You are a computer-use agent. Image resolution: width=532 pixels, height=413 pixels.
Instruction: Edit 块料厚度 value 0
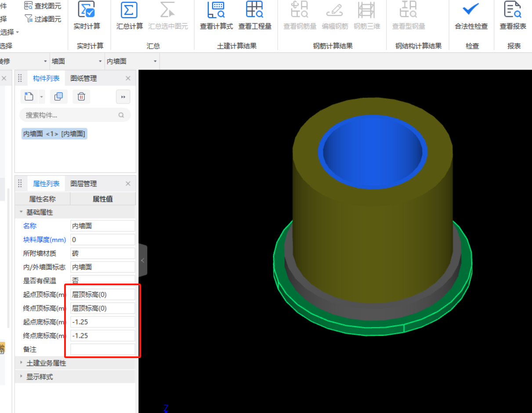click(103, 240)
